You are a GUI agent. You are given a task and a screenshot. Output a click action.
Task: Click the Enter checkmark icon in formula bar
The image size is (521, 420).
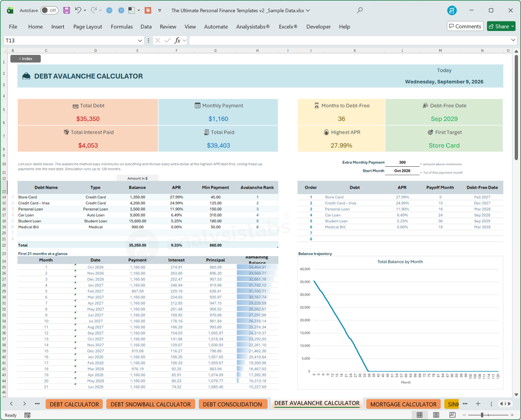[x=167, y=41]
